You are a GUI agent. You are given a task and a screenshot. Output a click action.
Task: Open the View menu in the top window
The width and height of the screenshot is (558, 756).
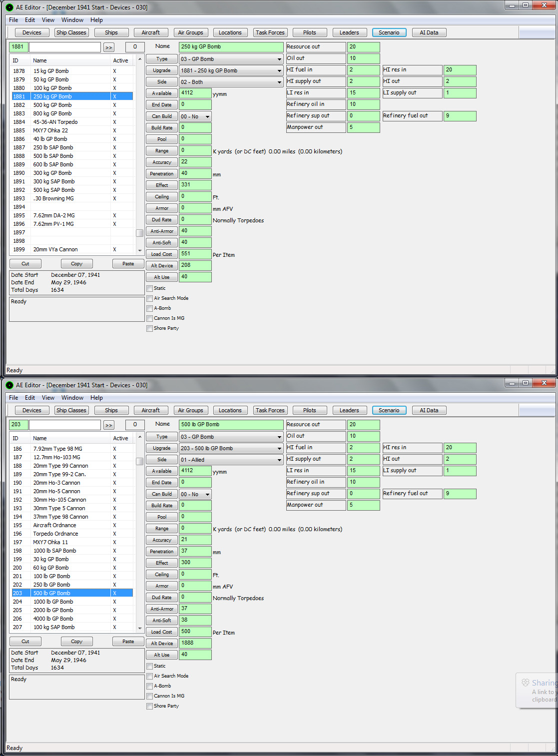pos(48,20)
